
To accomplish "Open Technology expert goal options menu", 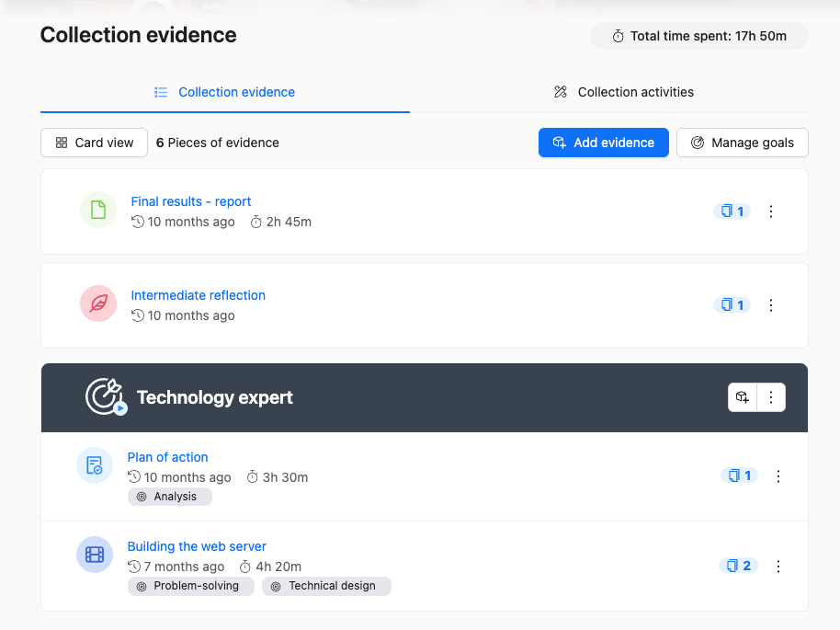I will (x=771, y=397).
